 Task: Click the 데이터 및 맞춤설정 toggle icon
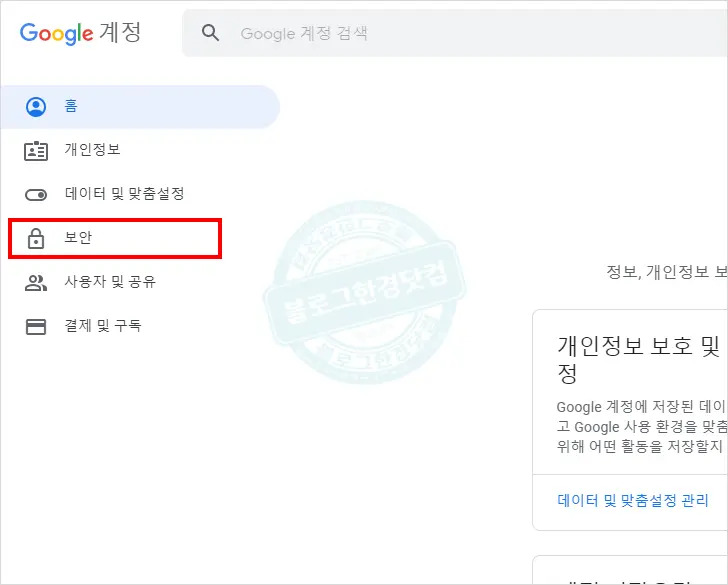(36, 195)
